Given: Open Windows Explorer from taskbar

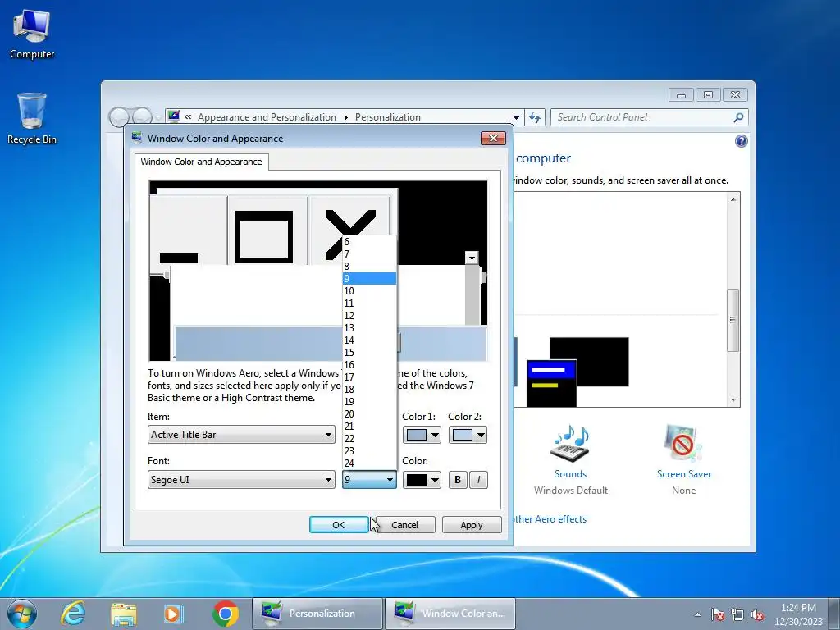Looking at the screenshot, I should (x=123, y=614).
